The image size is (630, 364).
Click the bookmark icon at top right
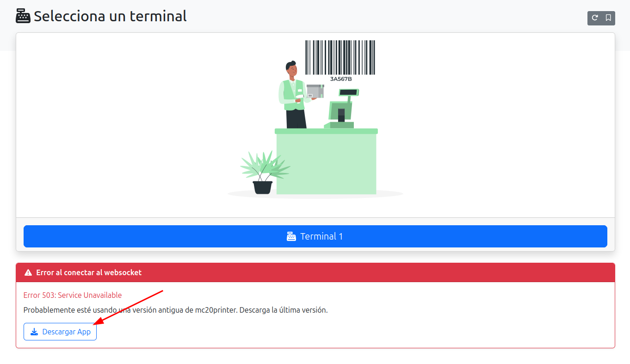[608, 18]
